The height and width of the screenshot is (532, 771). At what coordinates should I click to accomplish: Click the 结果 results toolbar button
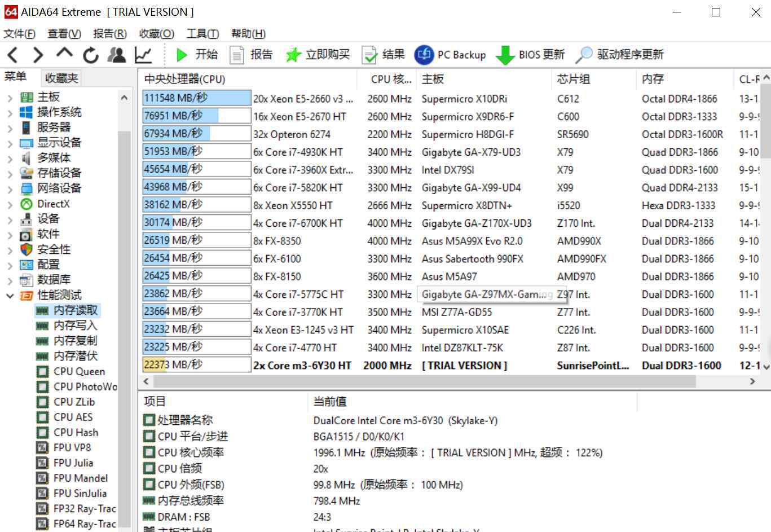click(383, 55)
